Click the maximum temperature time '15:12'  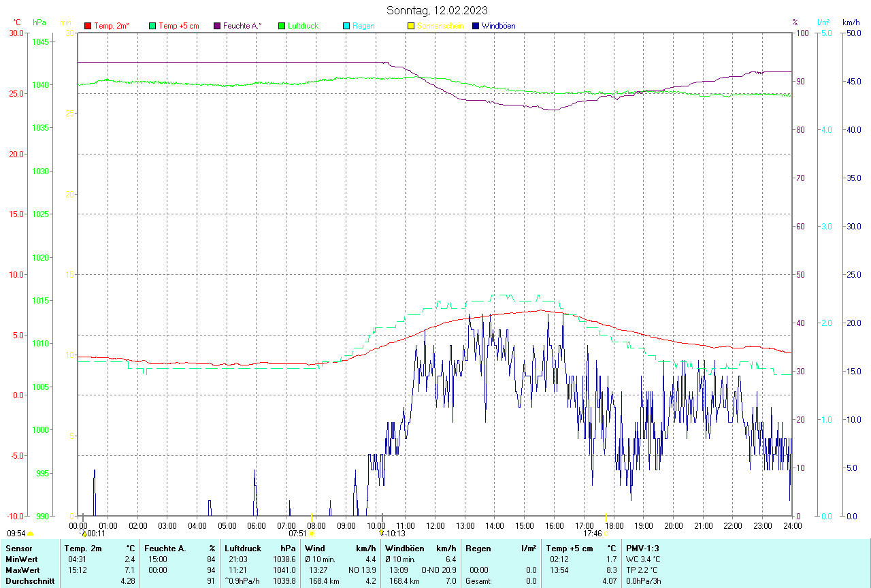(78, 570)
